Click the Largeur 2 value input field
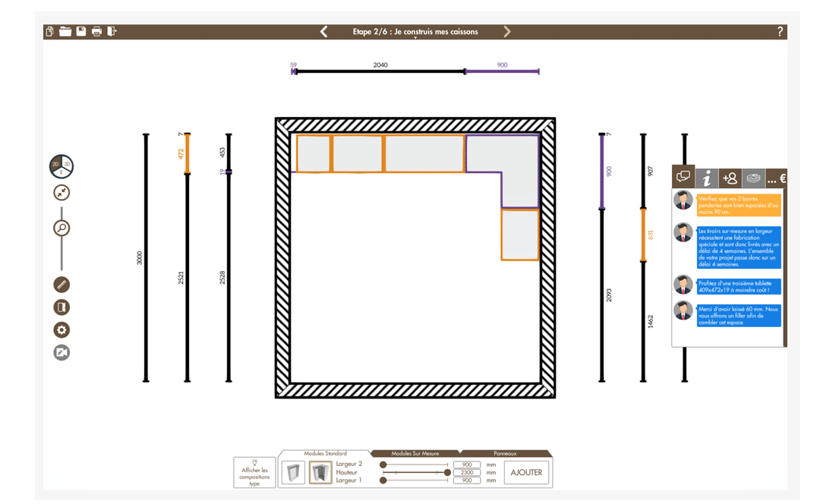Image resolution: width=820 pixels, height=504 pixels. 466,465
